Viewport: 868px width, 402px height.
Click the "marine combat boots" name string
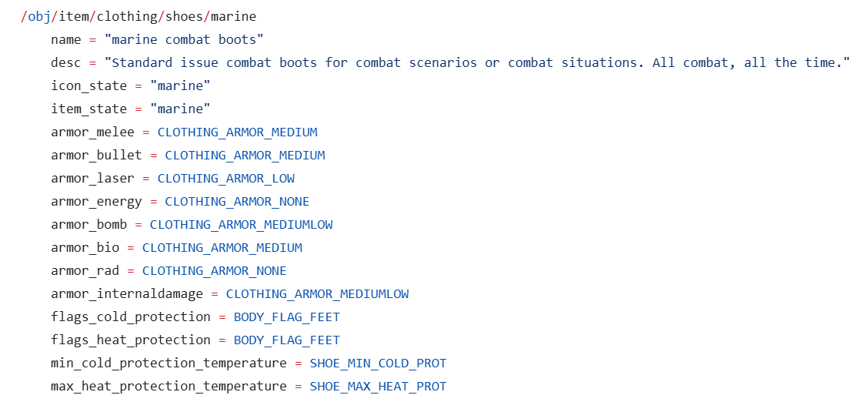[183, 40]
